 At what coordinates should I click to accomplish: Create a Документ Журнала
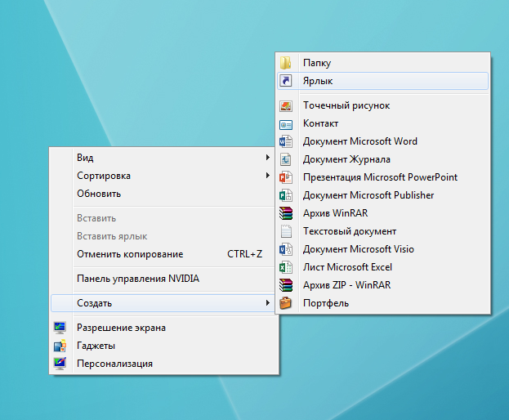[382, 159]
